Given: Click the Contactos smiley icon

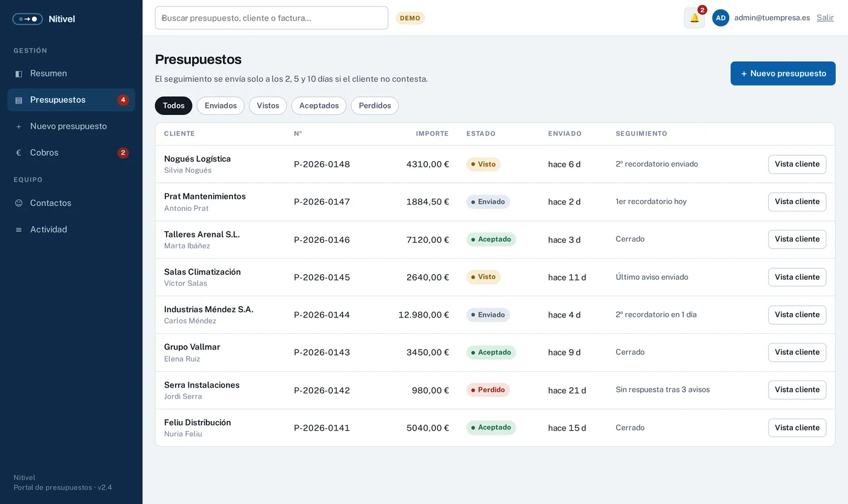Looking at the screenshot, I should pyautogui.click(x=19, y=203).
